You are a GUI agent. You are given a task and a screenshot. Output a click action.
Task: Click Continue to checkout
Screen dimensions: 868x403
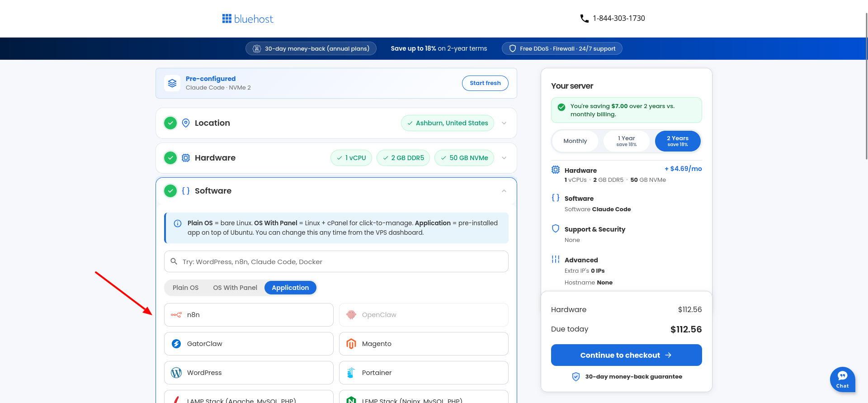626,355
